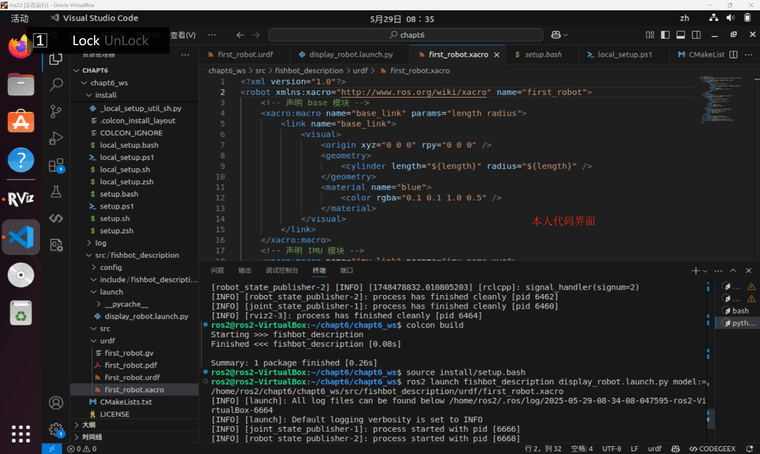Click the chapt6 command center search box
The width and height of the screenshot is (760, 454).
pyautogui.click(x=406, y=35)
